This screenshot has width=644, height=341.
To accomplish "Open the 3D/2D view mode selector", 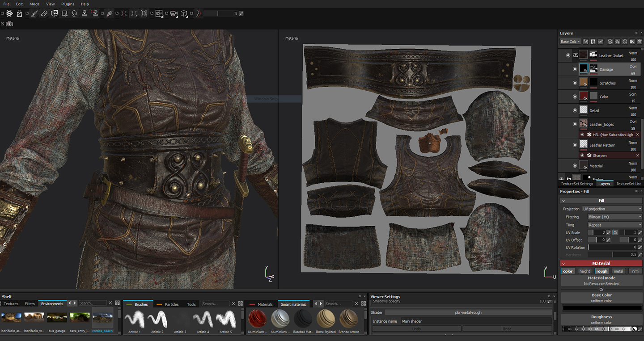I will point(159,13).
